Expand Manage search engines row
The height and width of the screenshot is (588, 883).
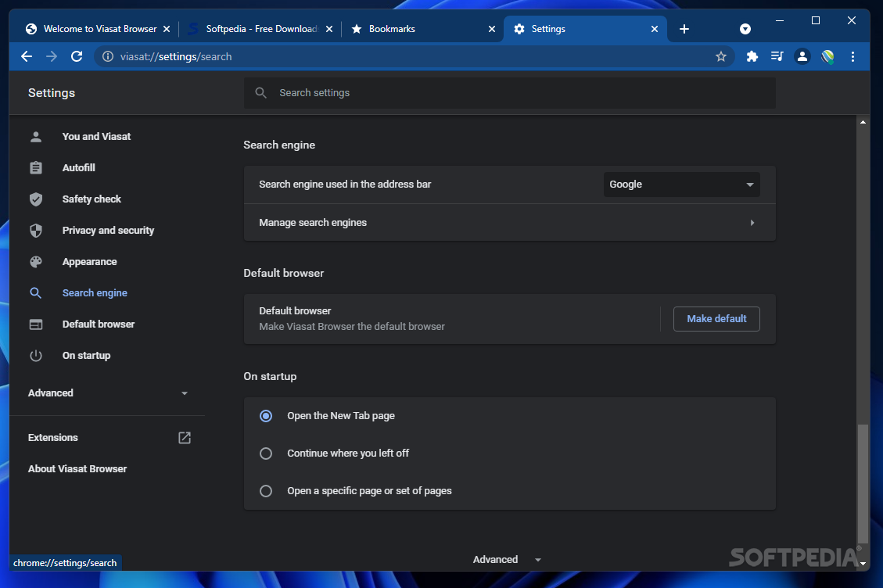(x=510, y=223)
